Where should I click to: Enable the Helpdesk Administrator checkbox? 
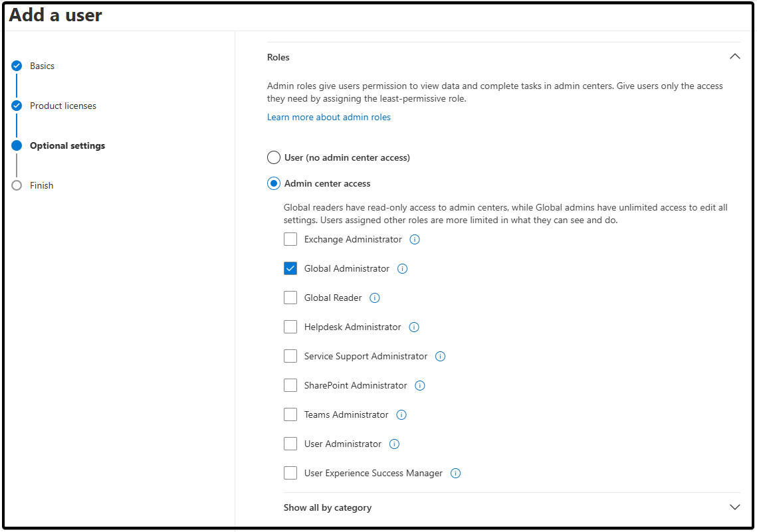tap(290, 327)
